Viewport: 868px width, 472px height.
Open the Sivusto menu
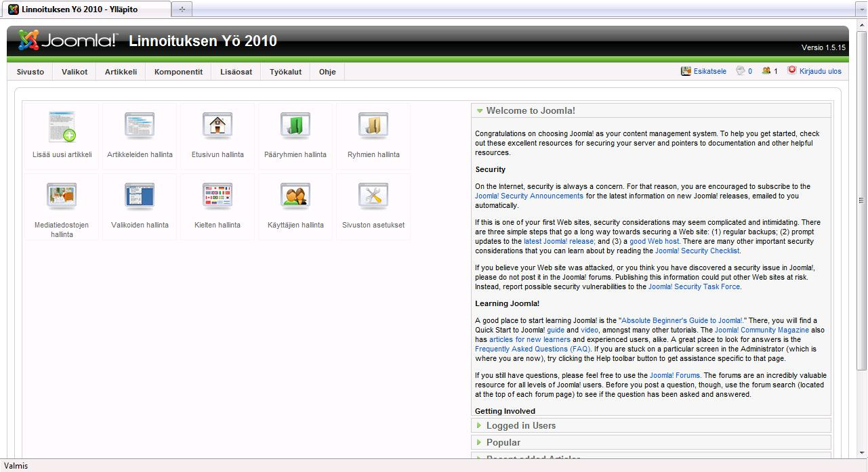pyautogui.click(x=30, y=72)
